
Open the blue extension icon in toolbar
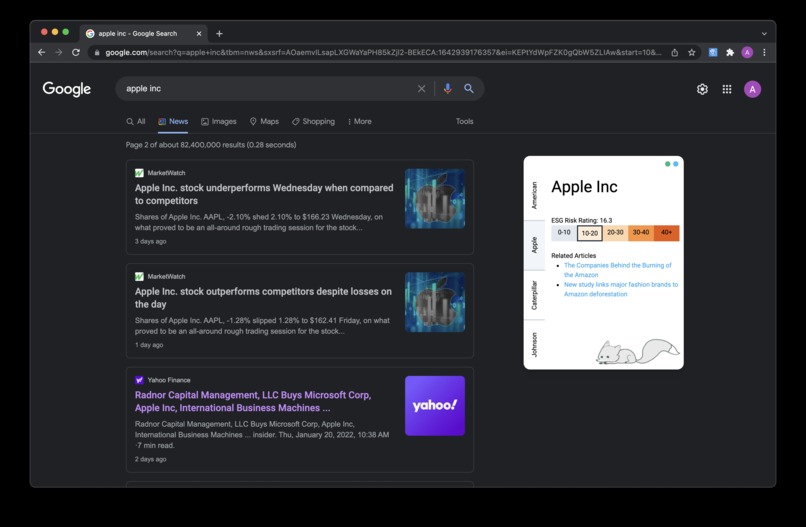coord(713,52)
